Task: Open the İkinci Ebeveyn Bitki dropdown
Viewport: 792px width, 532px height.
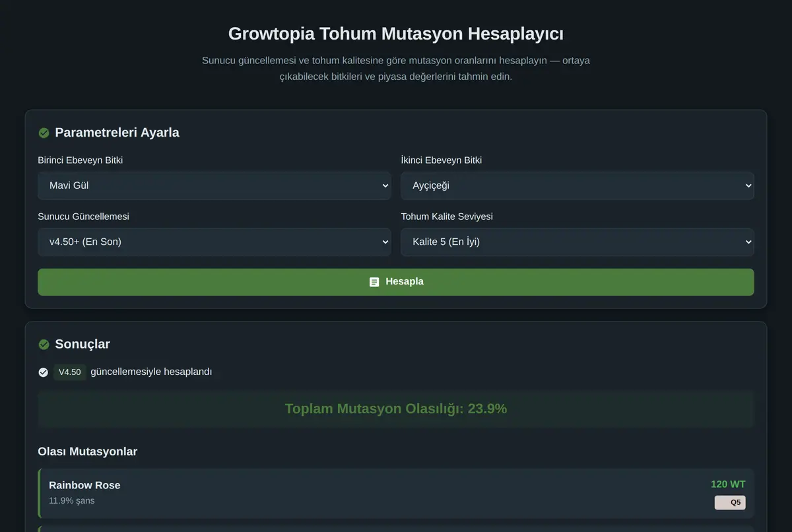Action: coord(577,185)
